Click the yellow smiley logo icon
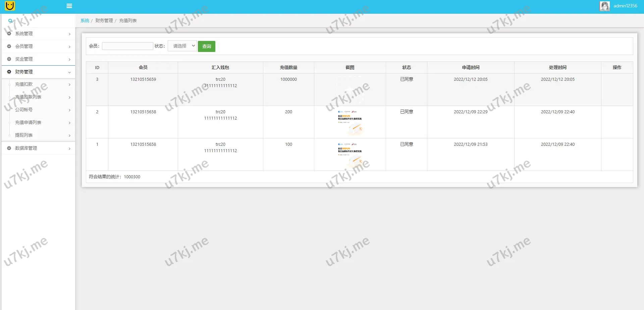644x310 pixels. click(x=10, y=6)
